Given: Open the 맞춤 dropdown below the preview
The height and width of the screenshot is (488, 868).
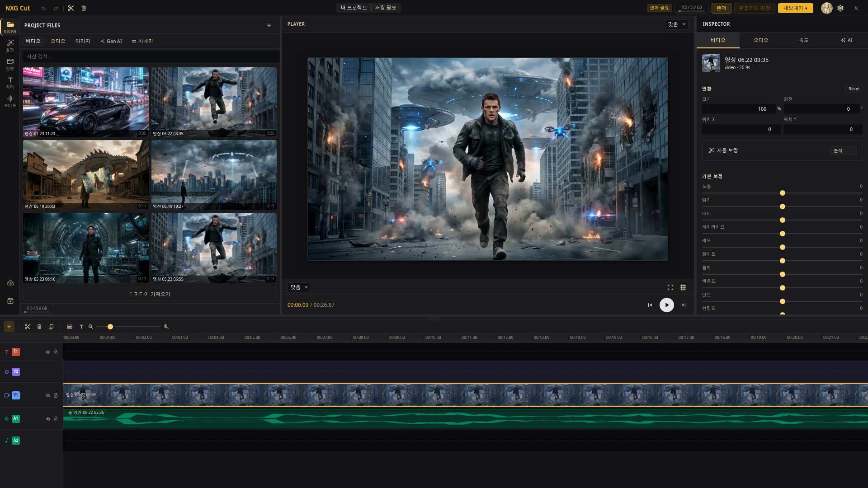Looking at the screenshot, I should (299, 287).
